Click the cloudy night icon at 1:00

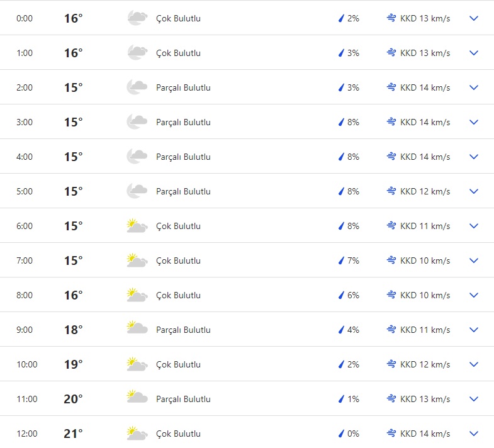coord(137,53)
